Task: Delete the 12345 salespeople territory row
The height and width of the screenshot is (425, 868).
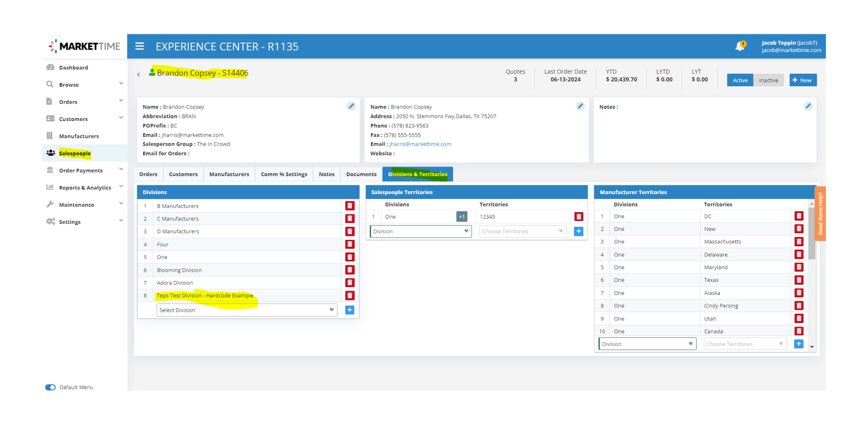Action: 579,216
